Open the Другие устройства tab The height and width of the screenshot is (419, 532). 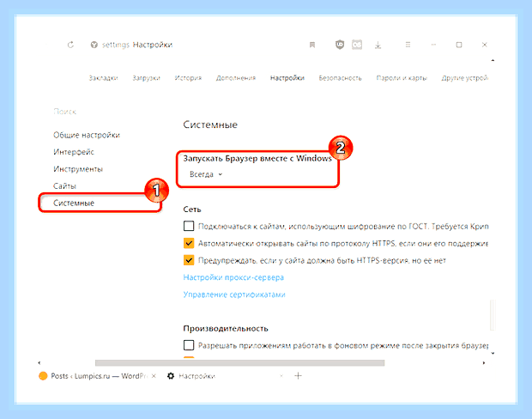tap(464, 78)
